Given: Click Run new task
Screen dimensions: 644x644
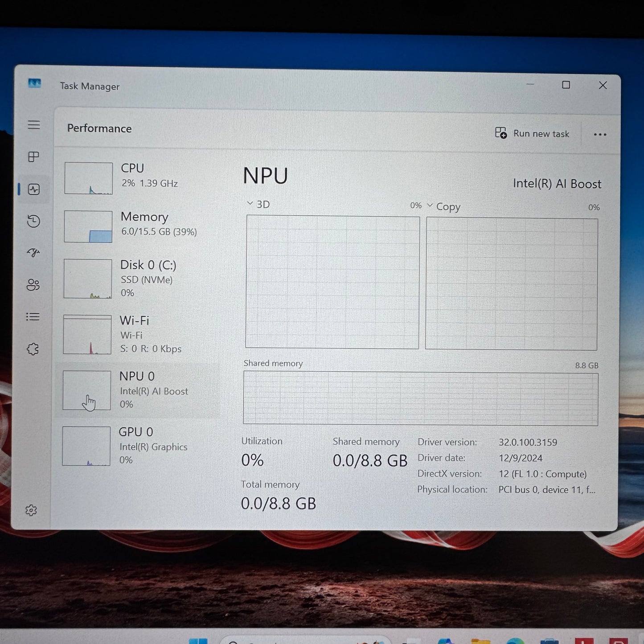Looking at the screenshot, I should click(x=532, y=133).
